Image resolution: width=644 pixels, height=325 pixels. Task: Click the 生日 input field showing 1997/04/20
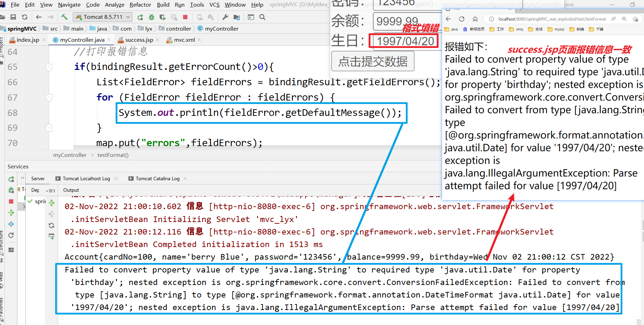pyautogui.click(x=405, y=41)
